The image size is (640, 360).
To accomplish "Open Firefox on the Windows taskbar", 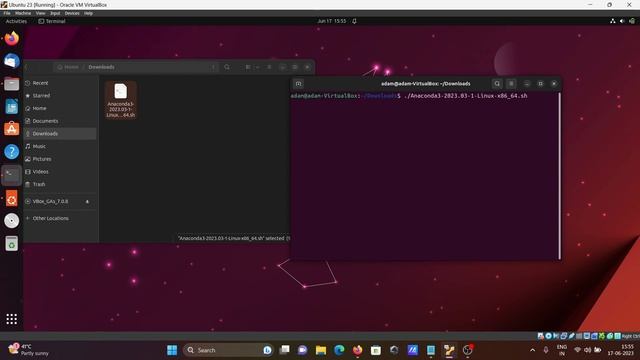I will click(x=358, y=350).
